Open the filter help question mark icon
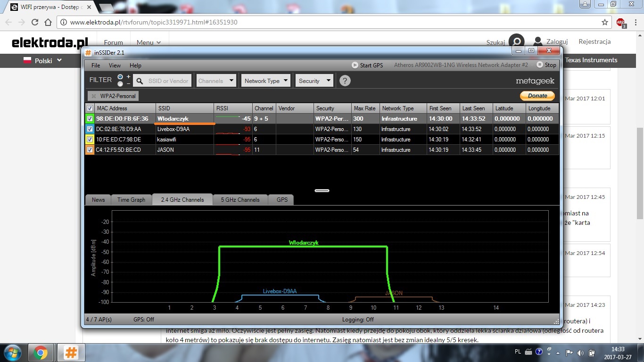 345,81
